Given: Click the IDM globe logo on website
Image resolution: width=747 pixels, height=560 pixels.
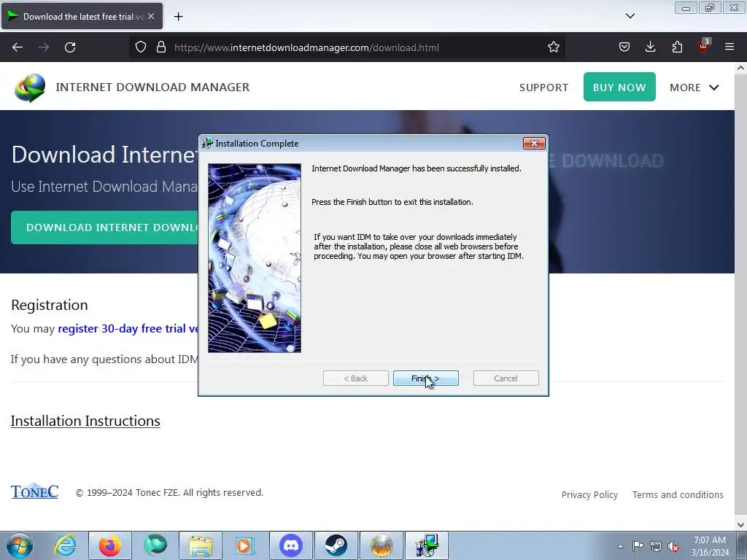Looking at the screenshot, I should click(30, 87).
